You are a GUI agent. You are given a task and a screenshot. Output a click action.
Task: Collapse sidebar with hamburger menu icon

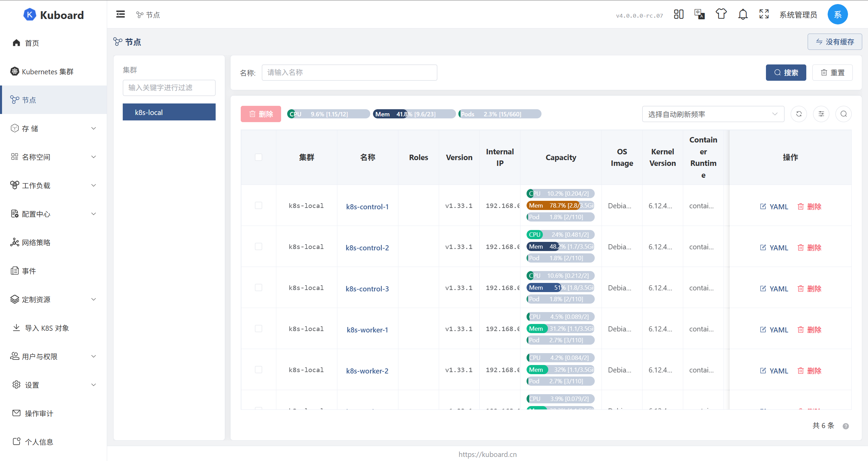click(x=120, y=14)
